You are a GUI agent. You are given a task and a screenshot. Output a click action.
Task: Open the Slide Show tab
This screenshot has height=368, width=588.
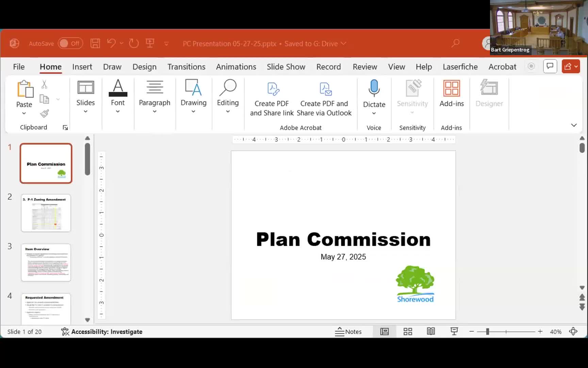click(286, 67)
